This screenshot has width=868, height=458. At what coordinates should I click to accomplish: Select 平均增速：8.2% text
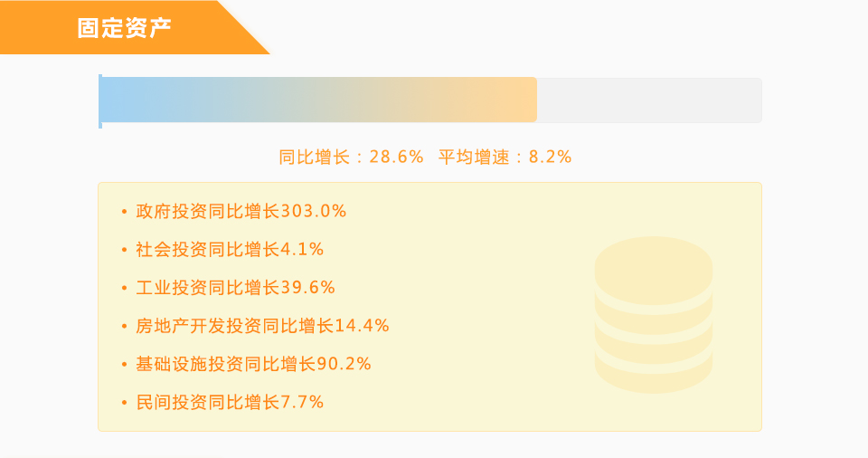505,157
